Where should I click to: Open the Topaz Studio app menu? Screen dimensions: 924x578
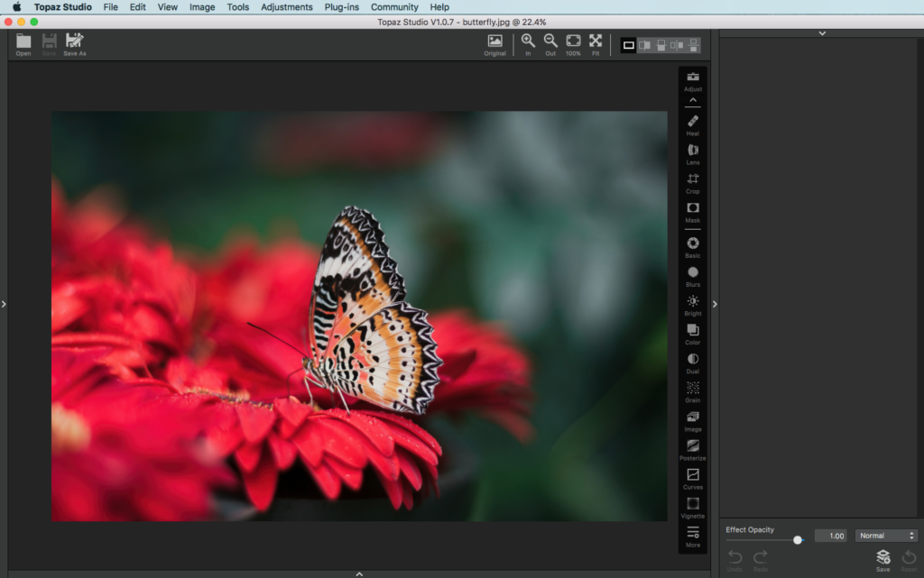(x=62, y=7)
